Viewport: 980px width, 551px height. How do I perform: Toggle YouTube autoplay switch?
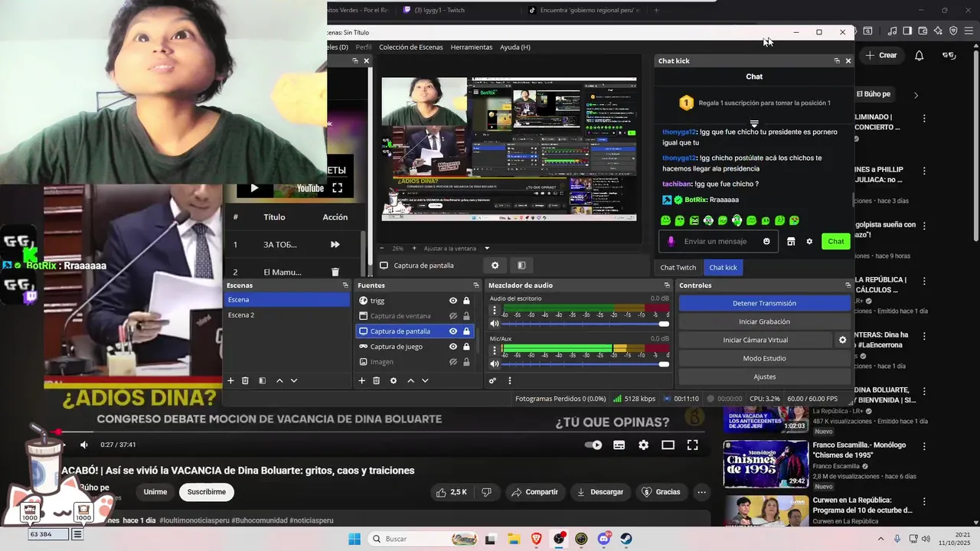point(593,445)
